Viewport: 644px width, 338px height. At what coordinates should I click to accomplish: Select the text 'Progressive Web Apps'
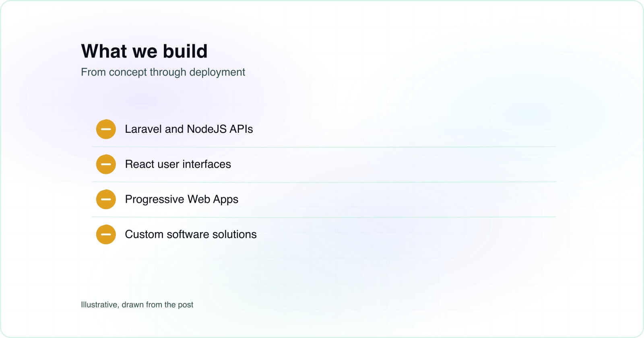(x=182, y=200)
